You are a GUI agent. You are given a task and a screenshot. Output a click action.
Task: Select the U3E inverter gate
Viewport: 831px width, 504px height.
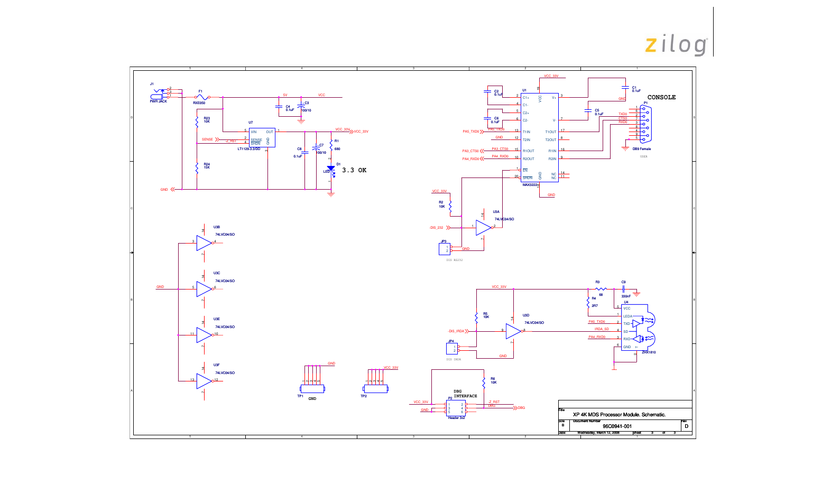(204, 335)
